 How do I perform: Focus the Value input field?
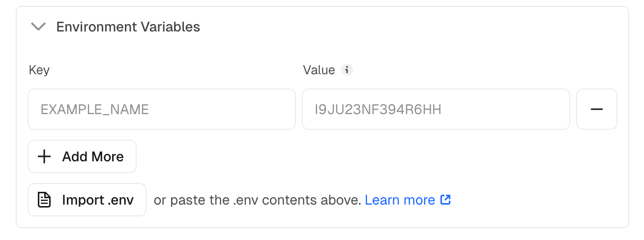pyautogui.click(x=436, y=109)
